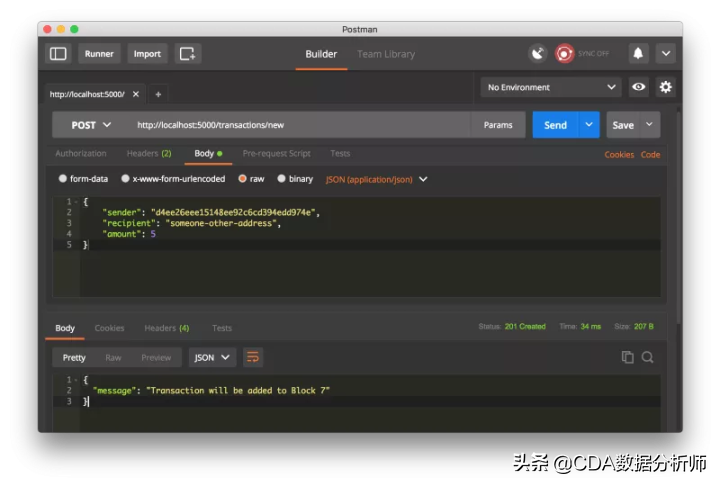
Task: Click the 34 ms response time
Action: [x=591, y=326]
